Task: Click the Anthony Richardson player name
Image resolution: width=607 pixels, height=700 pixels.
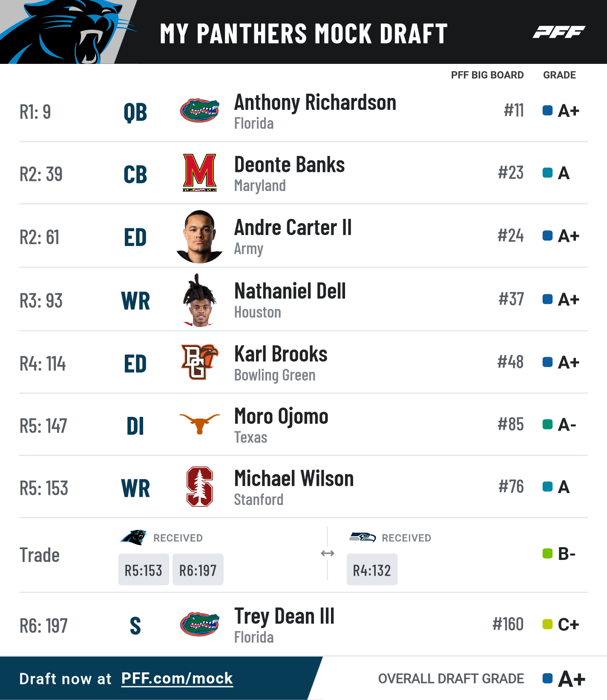Action: pos(315,103)
